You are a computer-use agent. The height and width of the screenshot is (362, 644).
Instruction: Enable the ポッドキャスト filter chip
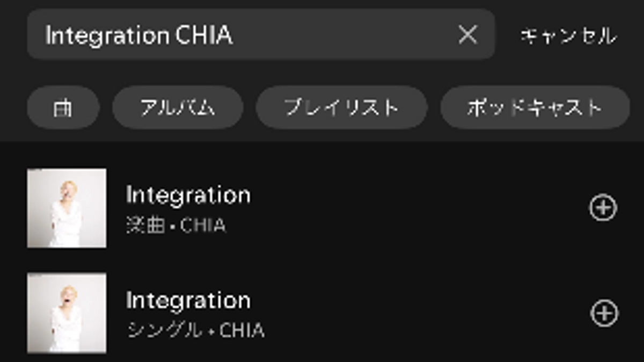tap(535, 107)
